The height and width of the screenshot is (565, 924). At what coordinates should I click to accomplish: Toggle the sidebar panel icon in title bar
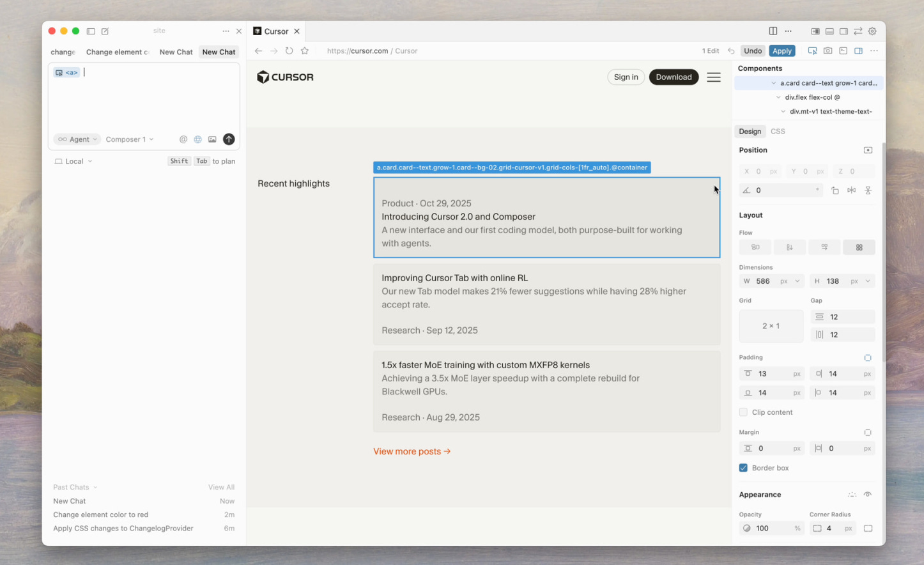(91, 31)
